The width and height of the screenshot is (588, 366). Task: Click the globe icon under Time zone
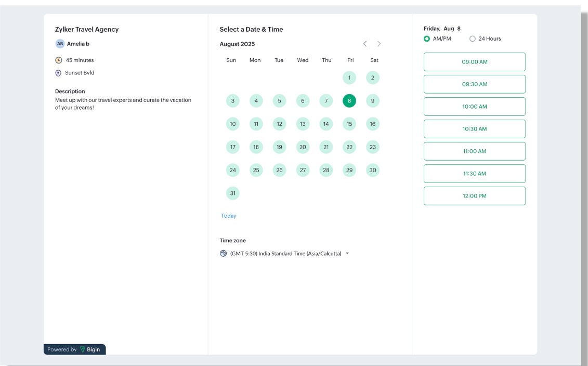click(x=224, y=254)
